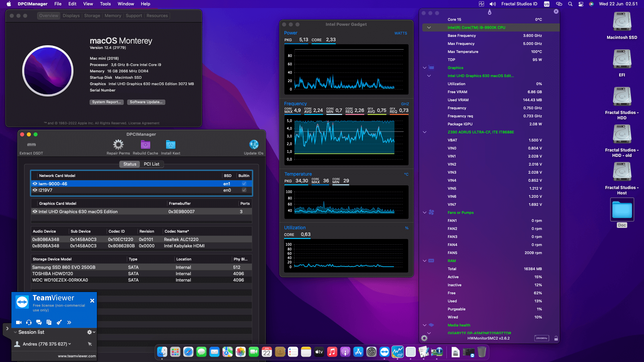
Task: Click the Rebuild Cache folder icon
Action: [x=145, y=144]
